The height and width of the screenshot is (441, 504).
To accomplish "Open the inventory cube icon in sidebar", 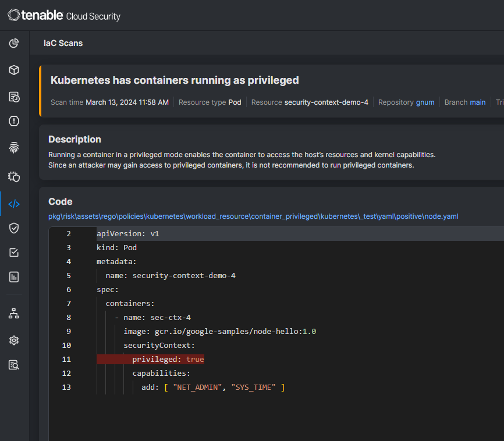I will pos(14,70).
